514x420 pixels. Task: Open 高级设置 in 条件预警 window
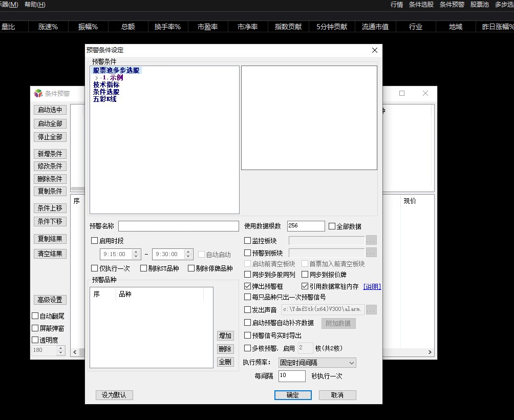tap(50, 300)
